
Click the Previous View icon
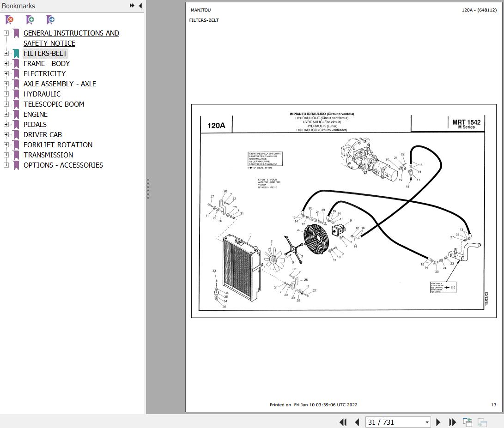468,422
